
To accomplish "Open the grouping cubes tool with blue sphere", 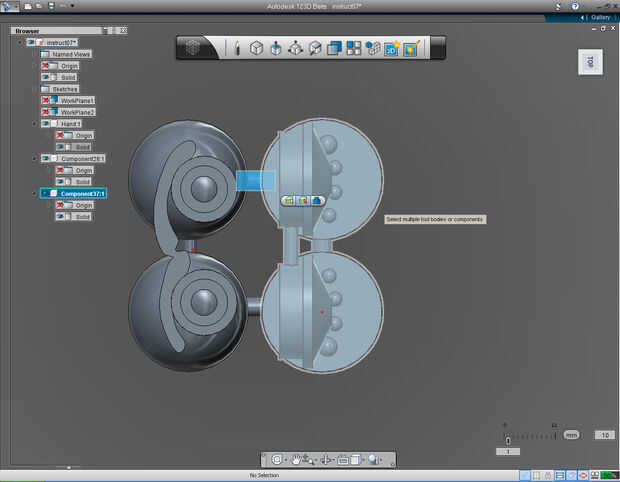I will (x=372, y=48).
